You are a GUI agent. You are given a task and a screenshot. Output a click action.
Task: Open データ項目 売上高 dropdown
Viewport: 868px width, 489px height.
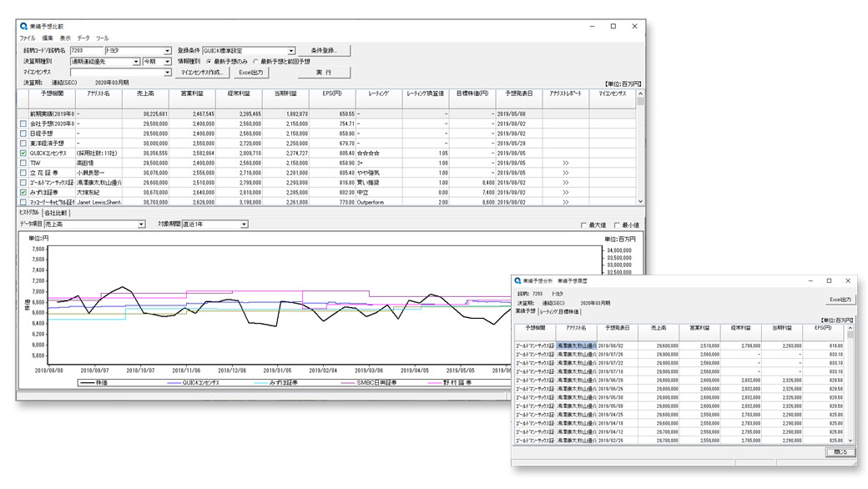pos(141,224)
